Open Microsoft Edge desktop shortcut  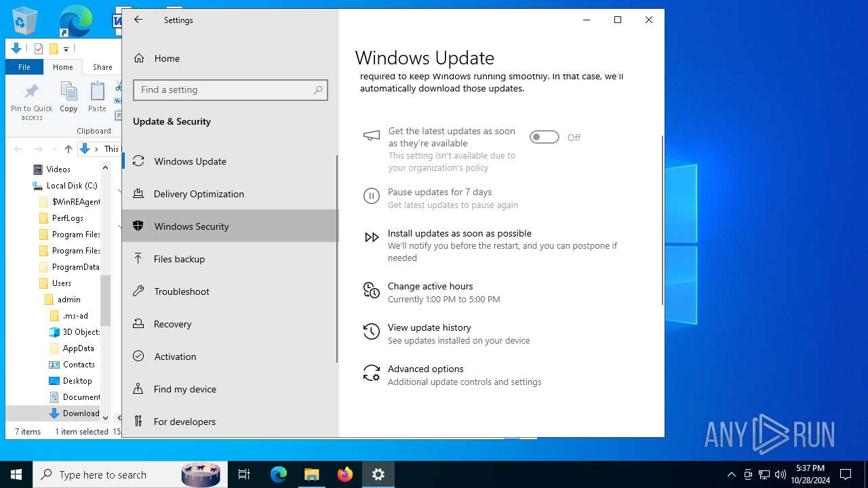click(75, 20)
